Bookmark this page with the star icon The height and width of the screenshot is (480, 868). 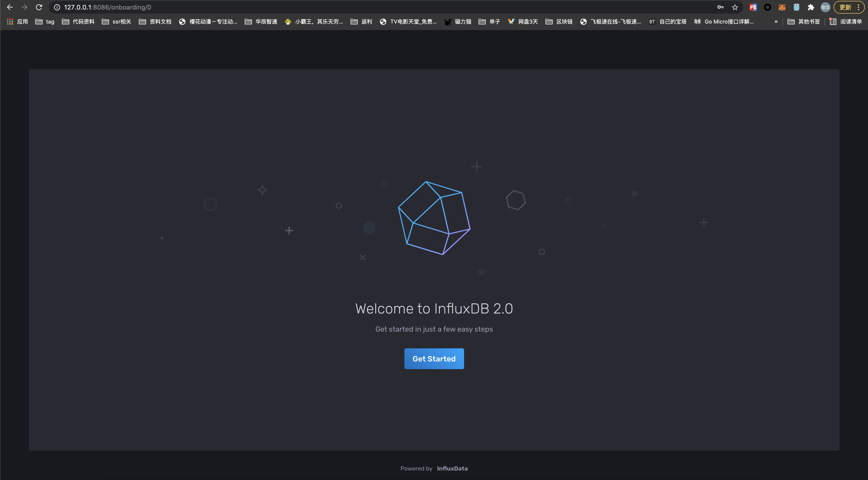pos(735,7)
